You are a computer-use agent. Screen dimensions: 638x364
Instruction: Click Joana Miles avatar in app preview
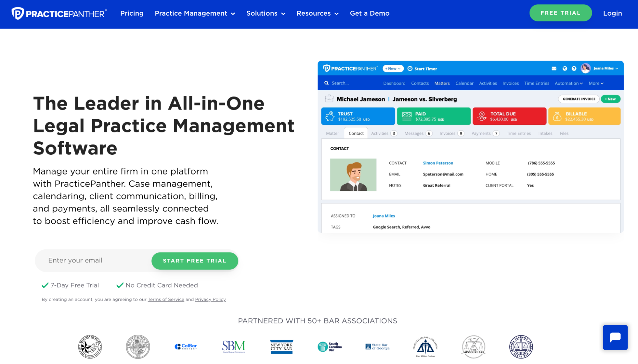[586, 68]
